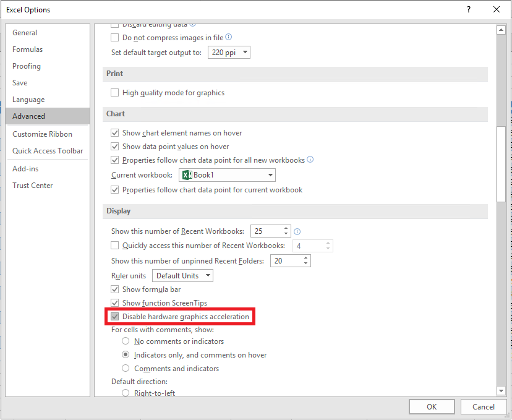Select Right-to-left default direction
The height and width of the screenshot is (420, 512).
(x=126, y=393)
